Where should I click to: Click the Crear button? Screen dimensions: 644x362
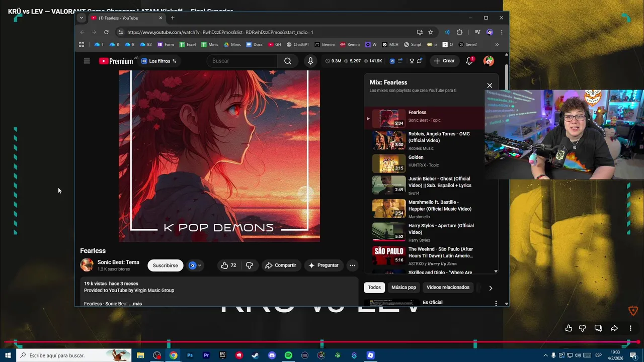tap(444, 61)
